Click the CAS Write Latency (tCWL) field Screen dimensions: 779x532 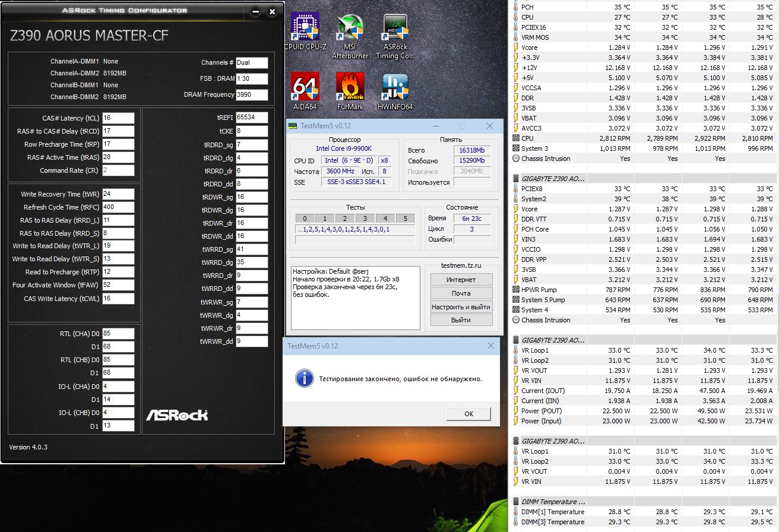pos(118,299)
